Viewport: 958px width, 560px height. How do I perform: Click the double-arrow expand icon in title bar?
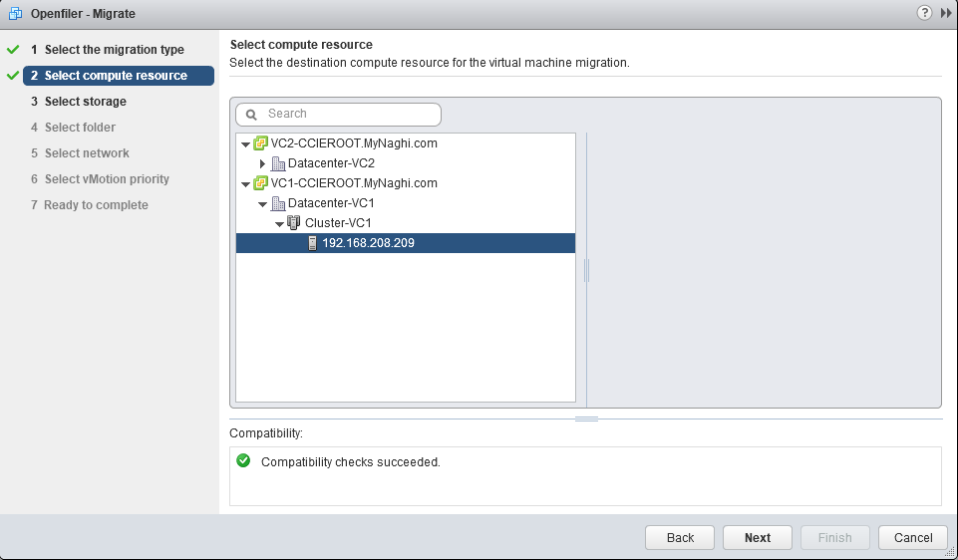946,13
